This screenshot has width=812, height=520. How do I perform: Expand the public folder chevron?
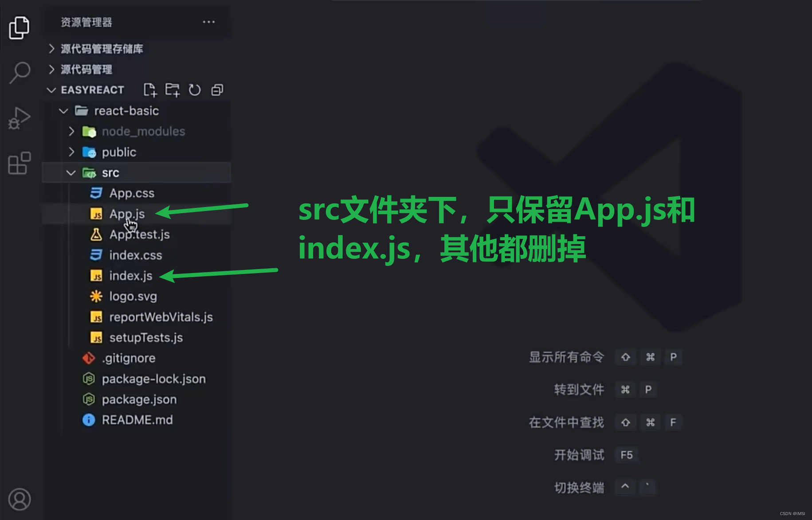[71, 152]
